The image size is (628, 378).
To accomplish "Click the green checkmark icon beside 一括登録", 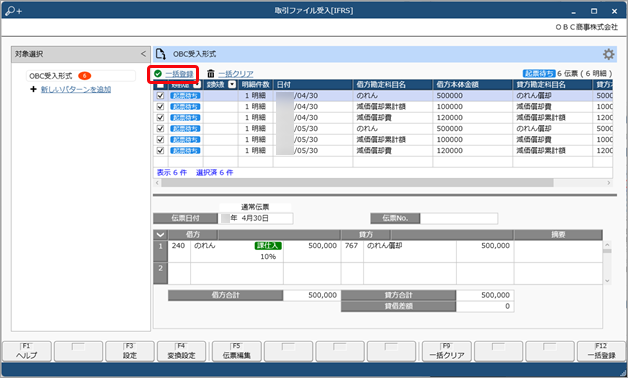I will (x=158, y=74).
